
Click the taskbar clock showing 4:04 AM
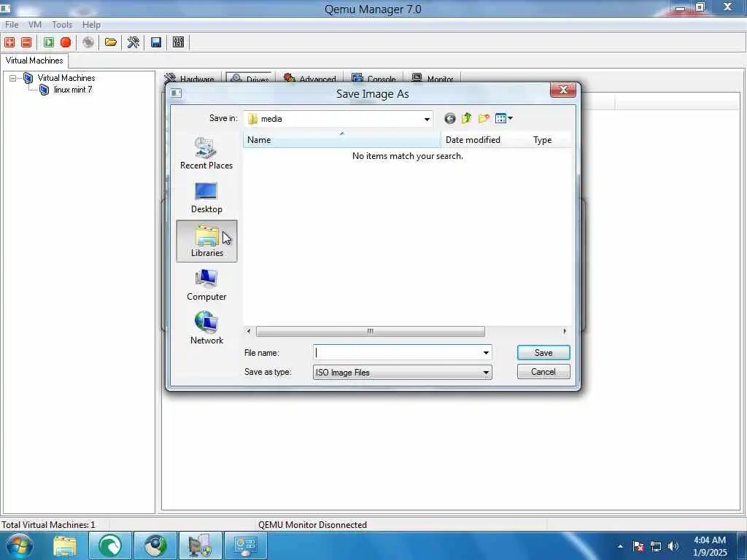710,546
